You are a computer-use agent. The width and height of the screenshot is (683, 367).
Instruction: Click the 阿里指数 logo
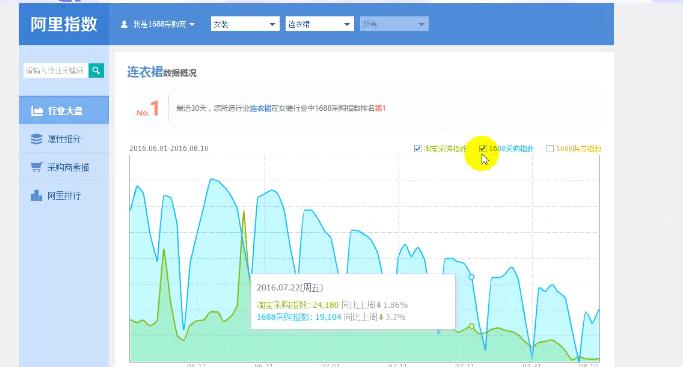pos(64,24)
